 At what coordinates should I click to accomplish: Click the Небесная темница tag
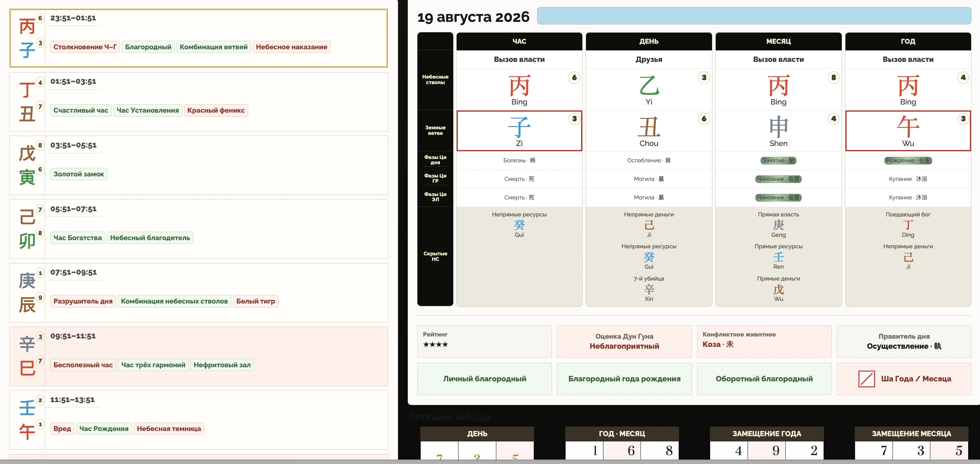(x=169, y=429)
